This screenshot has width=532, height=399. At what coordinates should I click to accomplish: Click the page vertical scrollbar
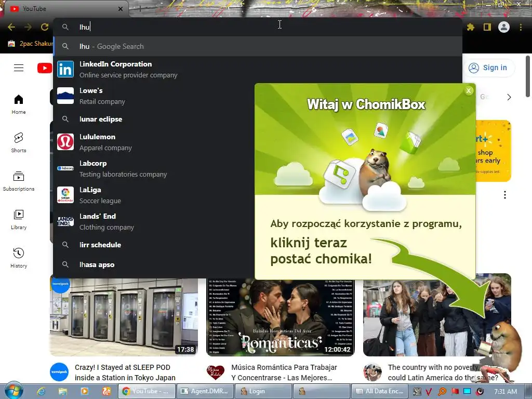[528, 76]
